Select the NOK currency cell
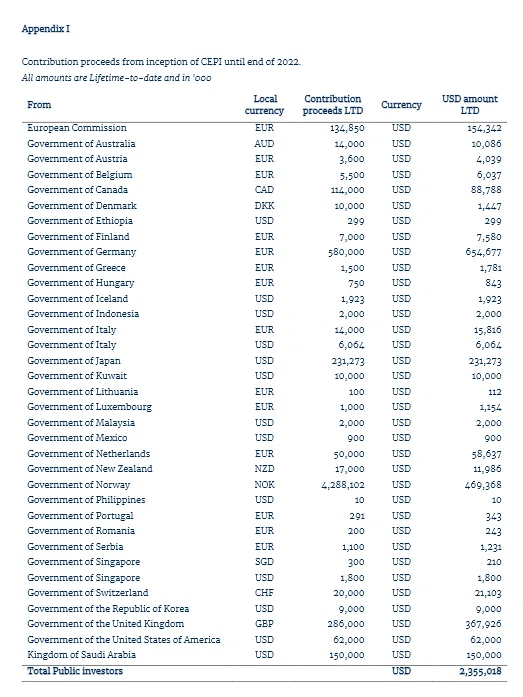 (264, 485)
